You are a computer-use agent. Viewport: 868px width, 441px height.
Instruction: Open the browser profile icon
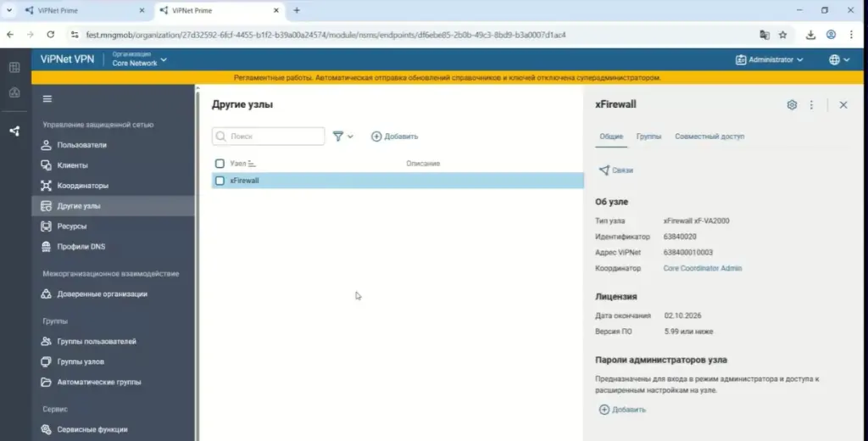click(x=831, y=35)
